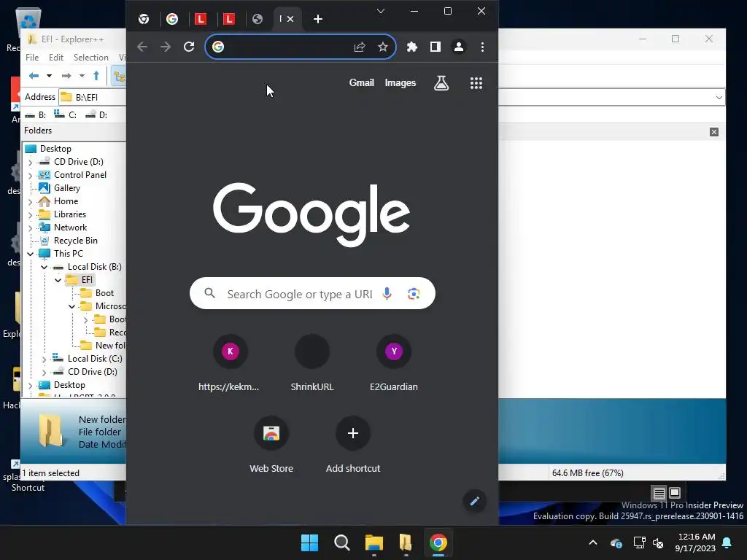Collapse This PC tree node
The height and width of the screenshot is (560, 747).
click(x=31, y=254)
